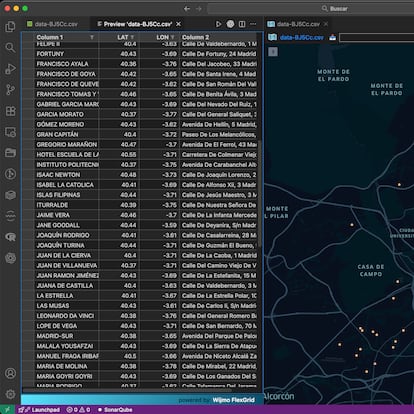Open the Search view in the activity bar
Image resolution: width=414 pixels, height=414 pixels.
(10, 47)
